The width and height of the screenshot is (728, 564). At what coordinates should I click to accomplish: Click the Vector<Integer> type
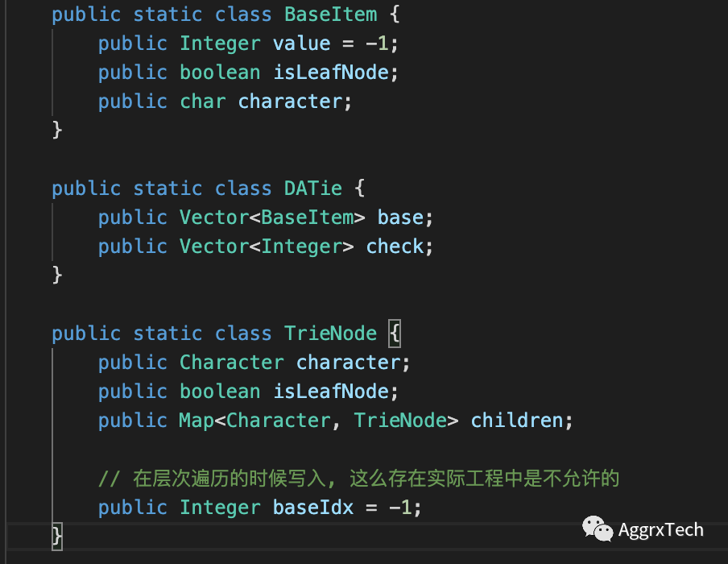(x=267, y=246)
